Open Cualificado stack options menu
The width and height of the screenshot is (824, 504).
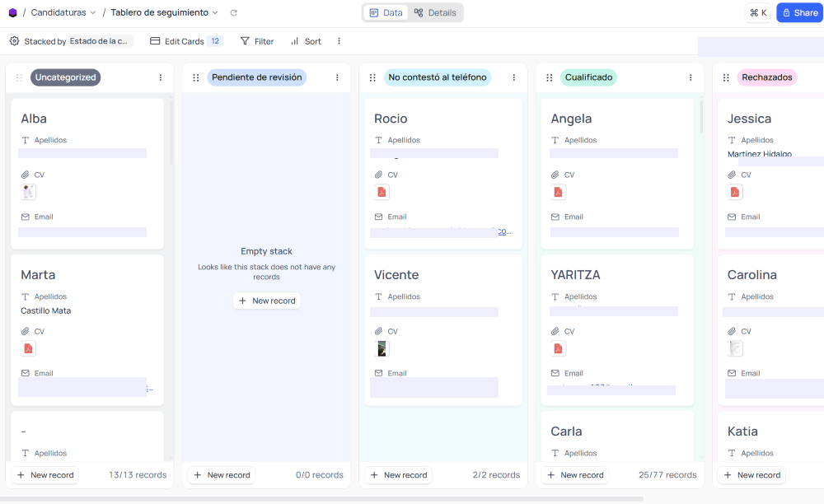pos(690,77)
